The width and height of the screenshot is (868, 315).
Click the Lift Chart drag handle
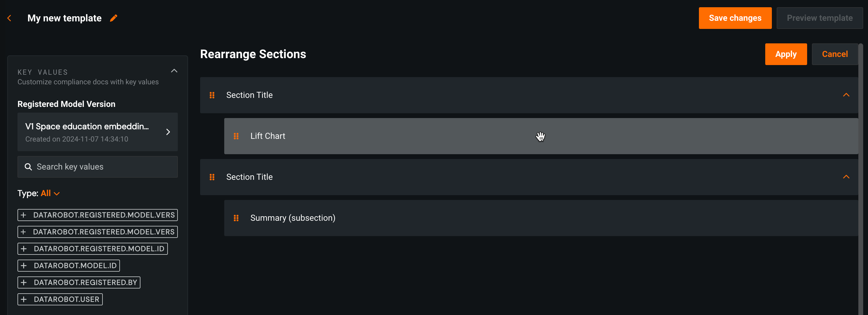(236, 136)
